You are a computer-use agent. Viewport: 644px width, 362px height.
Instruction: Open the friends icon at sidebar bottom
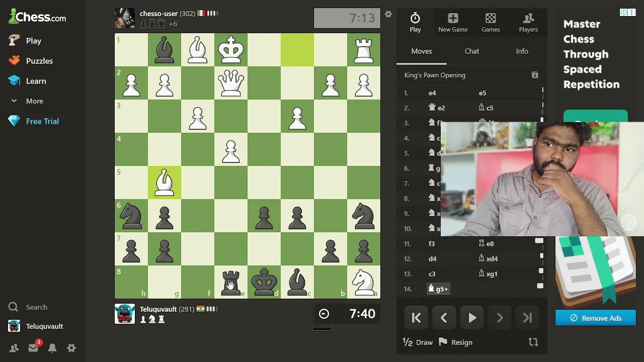tap(14, 348)
